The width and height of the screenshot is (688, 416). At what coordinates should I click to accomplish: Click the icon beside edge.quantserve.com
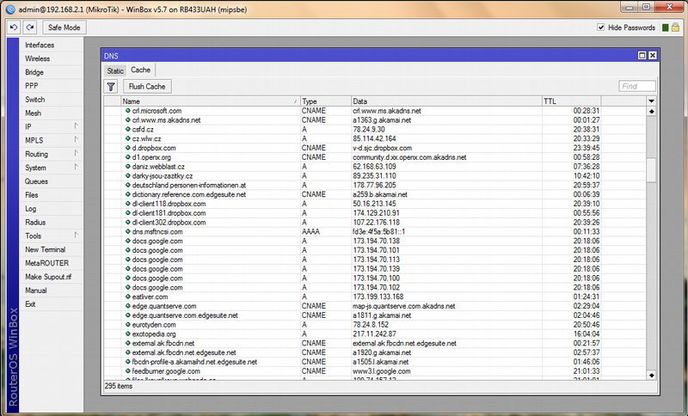click(128, 306)
